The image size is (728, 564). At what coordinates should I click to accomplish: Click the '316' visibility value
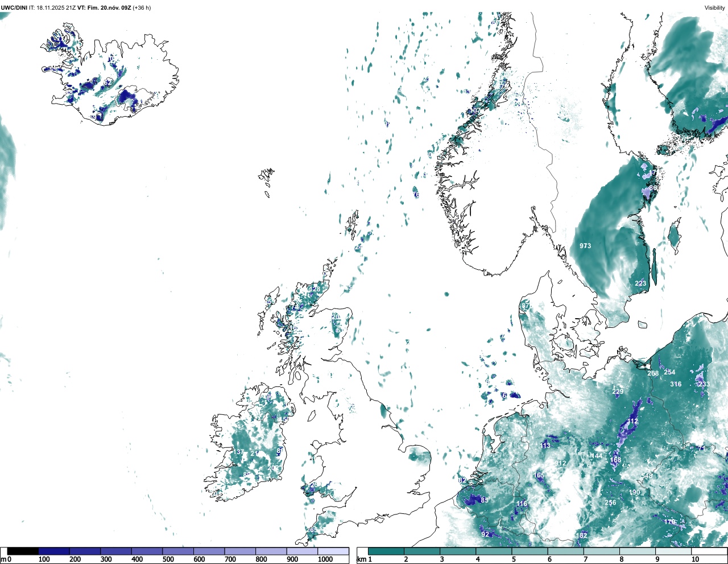click(676, 384)
